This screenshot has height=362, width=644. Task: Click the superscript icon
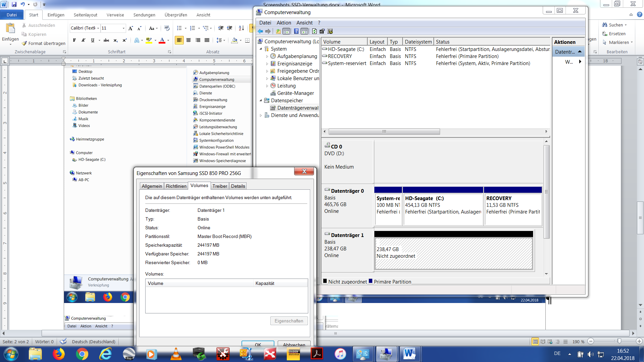[x=124, y=40]
